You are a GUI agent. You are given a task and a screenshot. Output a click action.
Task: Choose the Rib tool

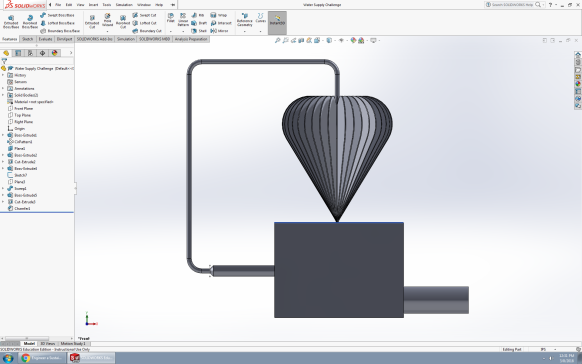[x=198, y=15]
